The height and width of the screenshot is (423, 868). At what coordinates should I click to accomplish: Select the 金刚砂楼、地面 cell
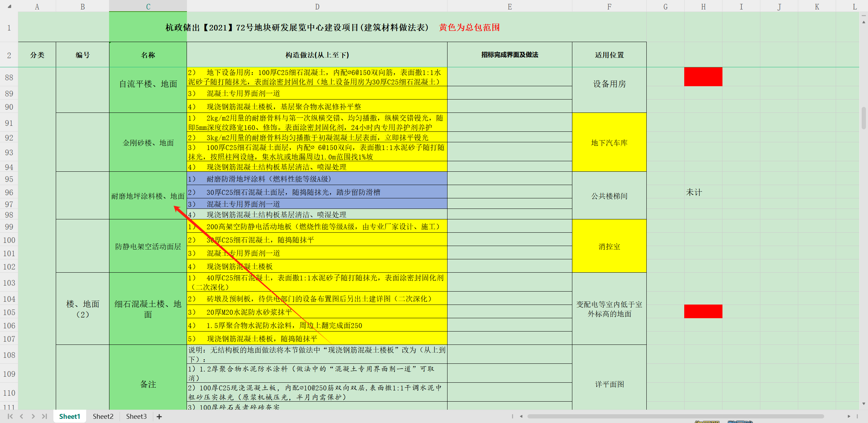(x=148, y=142)
